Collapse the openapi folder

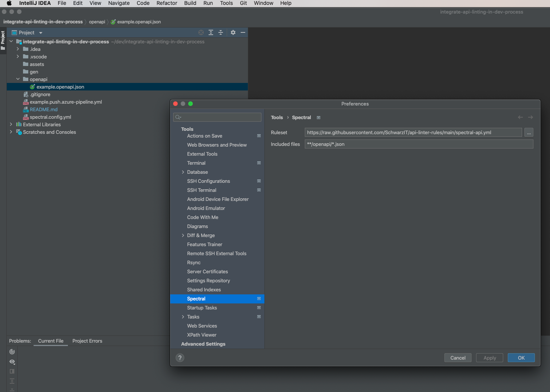(x=18, y=79)
